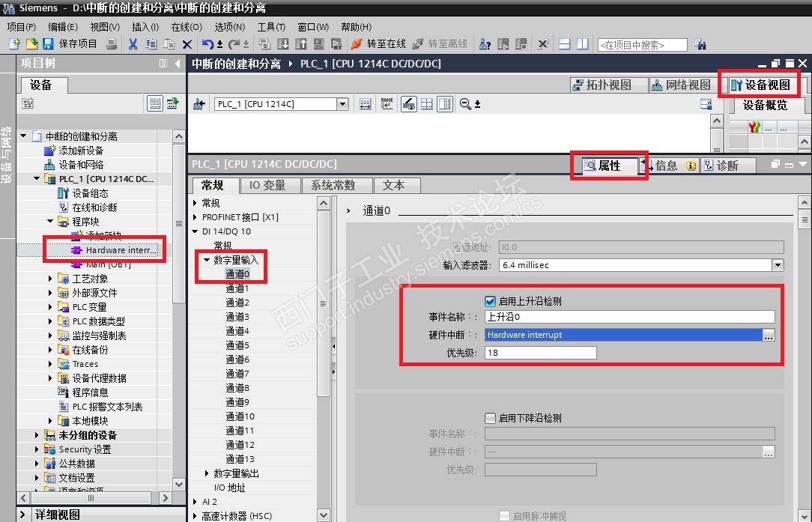This screenshot has width=812, height=522.
Task: Open the 信息 info tab
Action: [x=670, y=166]
